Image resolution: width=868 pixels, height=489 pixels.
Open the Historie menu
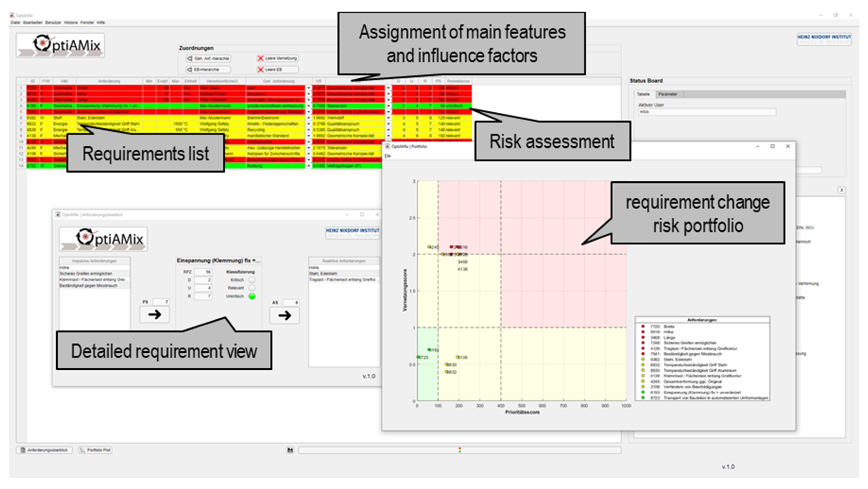click(x=71, y=23)
